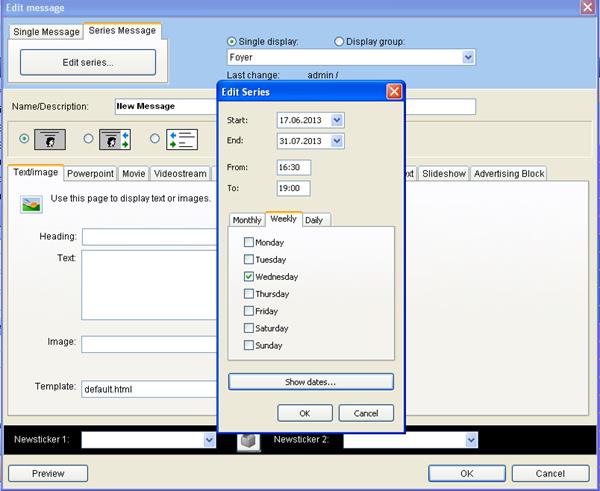Switch to the Monthly tab
600x491 pixels.
click(247, 220)
